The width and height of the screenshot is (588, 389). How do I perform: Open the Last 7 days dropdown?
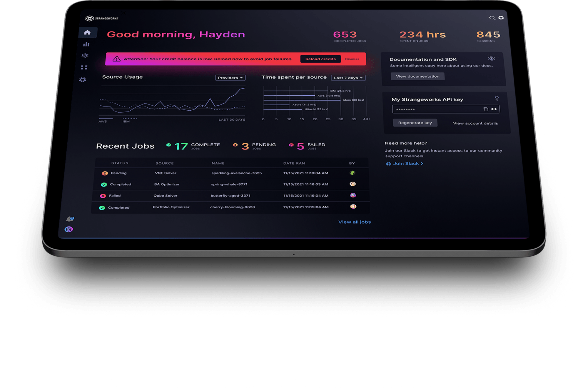pos(348,78)
